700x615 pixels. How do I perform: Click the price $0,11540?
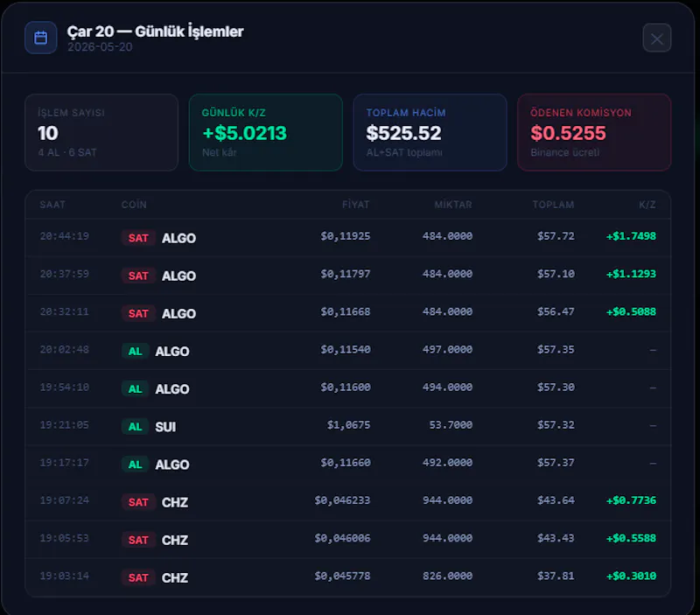pyautogui.click(x=346, y=349)
